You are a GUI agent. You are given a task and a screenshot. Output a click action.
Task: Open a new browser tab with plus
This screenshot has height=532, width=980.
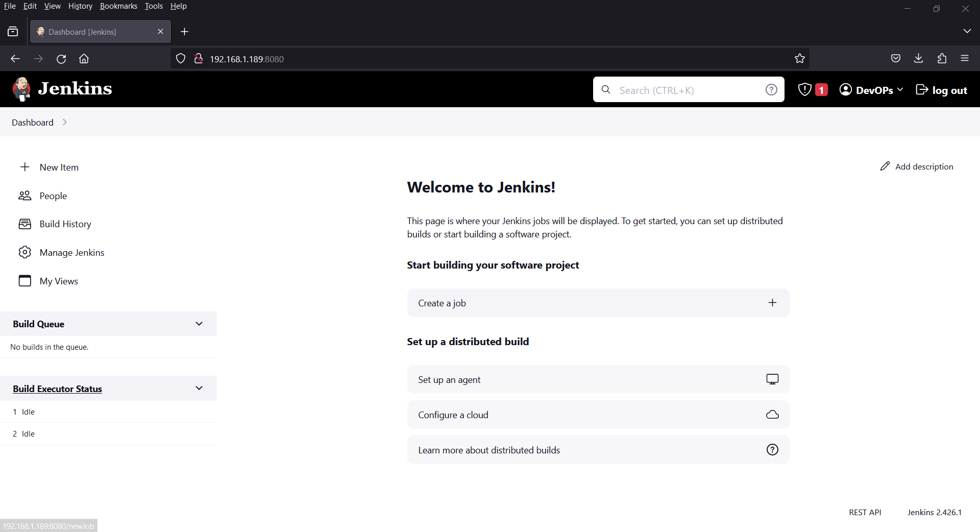185,32
